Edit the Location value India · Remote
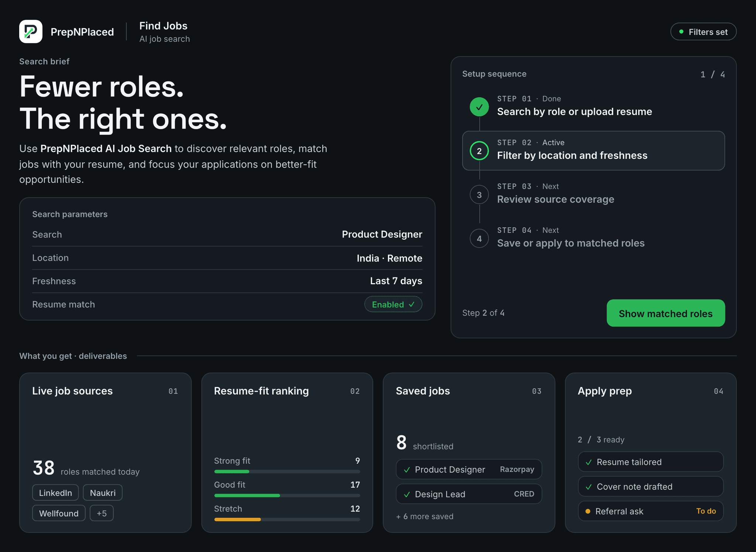The image size is (756, 552). [x=389, y=258]
